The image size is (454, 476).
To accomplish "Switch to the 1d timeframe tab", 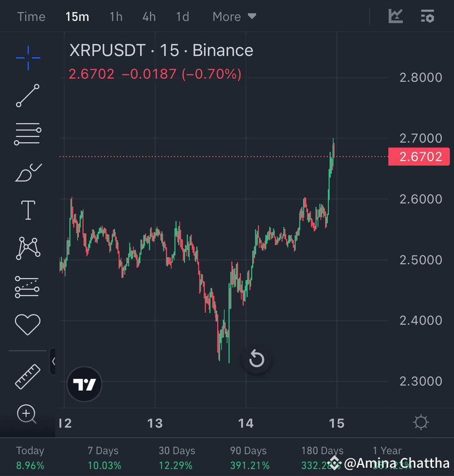I will coord(182,16).
